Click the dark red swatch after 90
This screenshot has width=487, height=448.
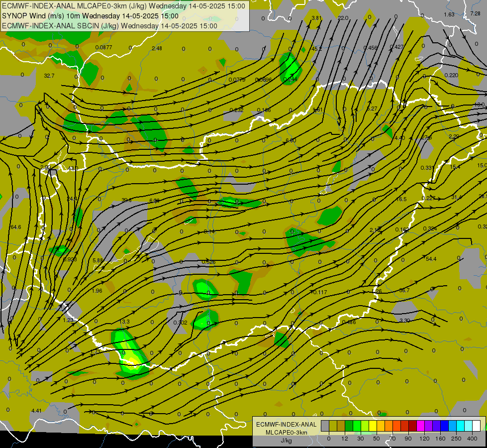[412, 426]
